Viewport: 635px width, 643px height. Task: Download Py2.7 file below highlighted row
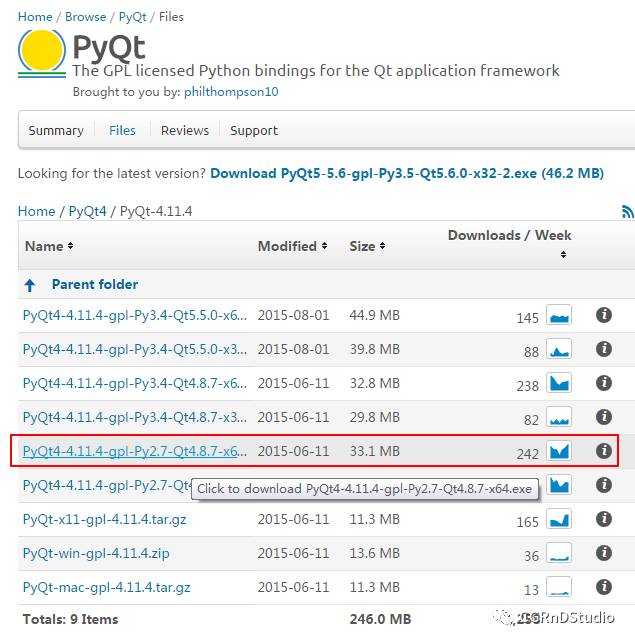coord(107,485)
